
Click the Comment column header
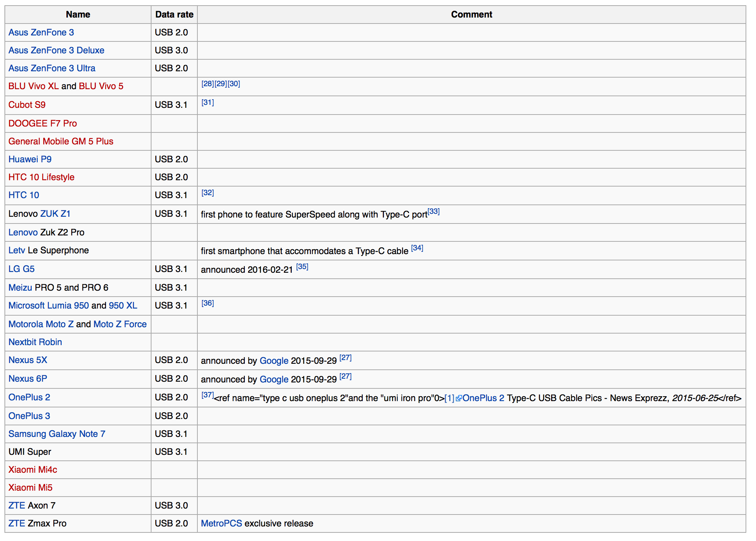[x=472, y=15]
